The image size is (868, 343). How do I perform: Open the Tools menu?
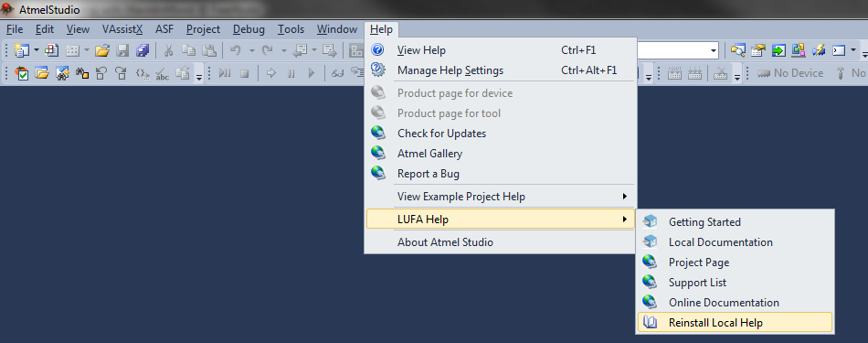(x=291, y=29)
